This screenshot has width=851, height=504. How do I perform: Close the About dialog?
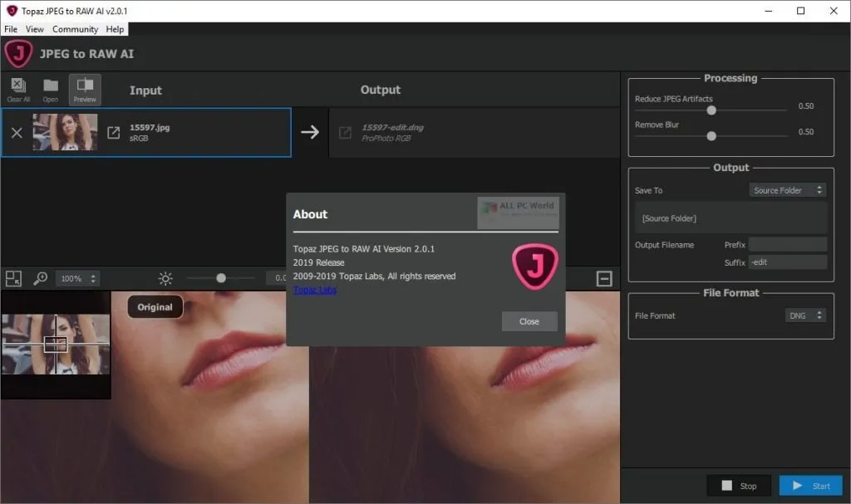(529, 321)
